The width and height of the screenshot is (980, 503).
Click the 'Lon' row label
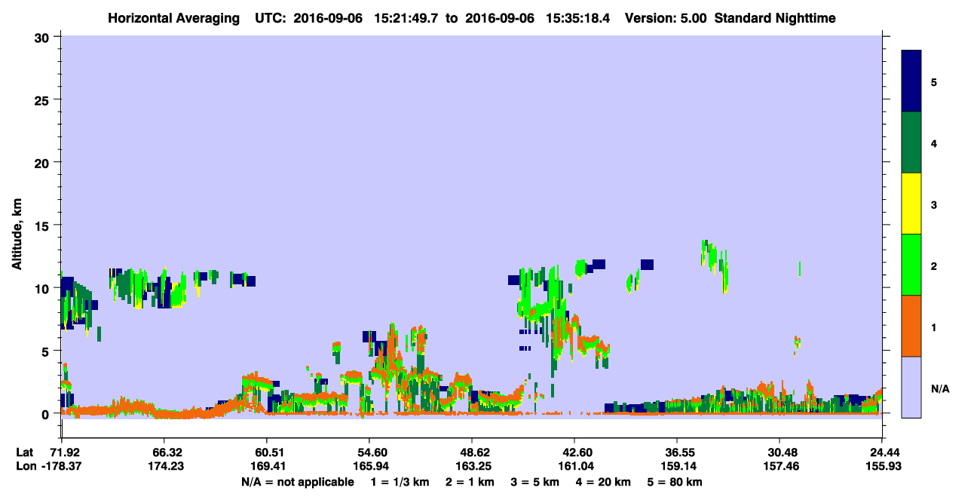(25, 467)
